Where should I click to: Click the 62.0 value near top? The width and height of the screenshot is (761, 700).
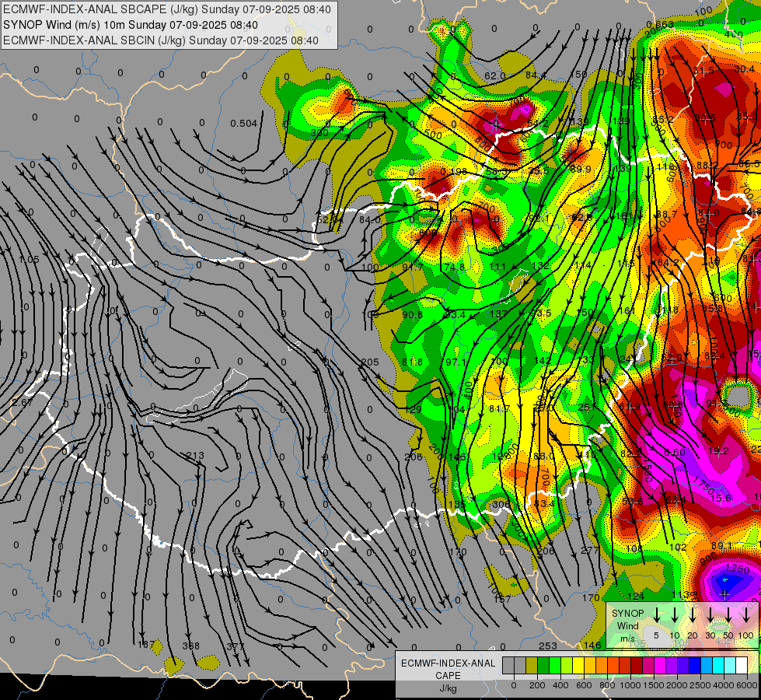pyautogui.click(x=495, y=75)
